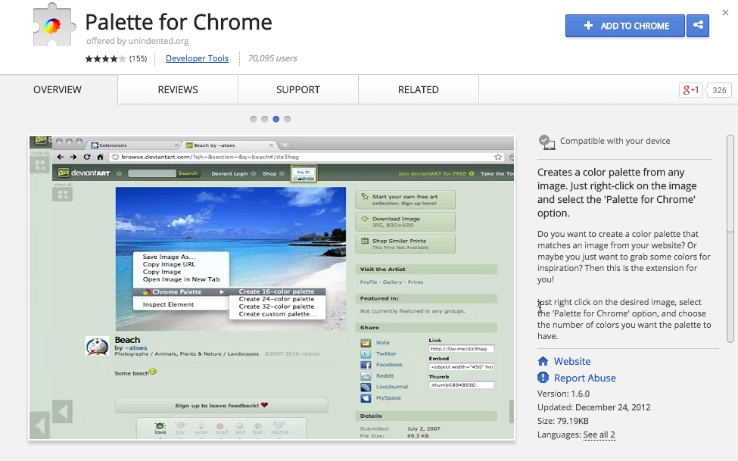Click the Add to Chrome button
This screenshot has height=461, width=738.
pyautogui.click(x=625, y=25)
